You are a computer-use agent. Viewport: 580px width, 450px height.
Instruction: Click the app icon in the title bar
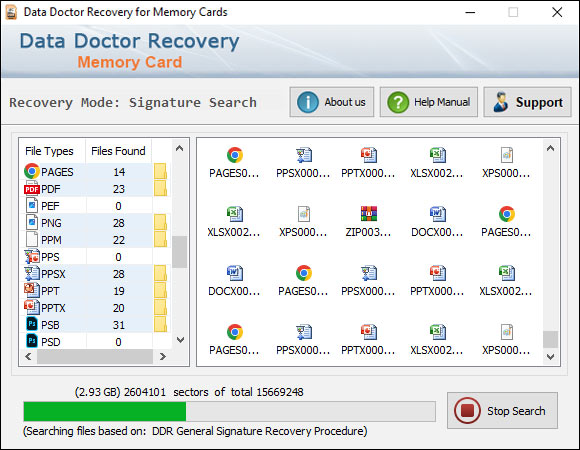pos(11,12)
